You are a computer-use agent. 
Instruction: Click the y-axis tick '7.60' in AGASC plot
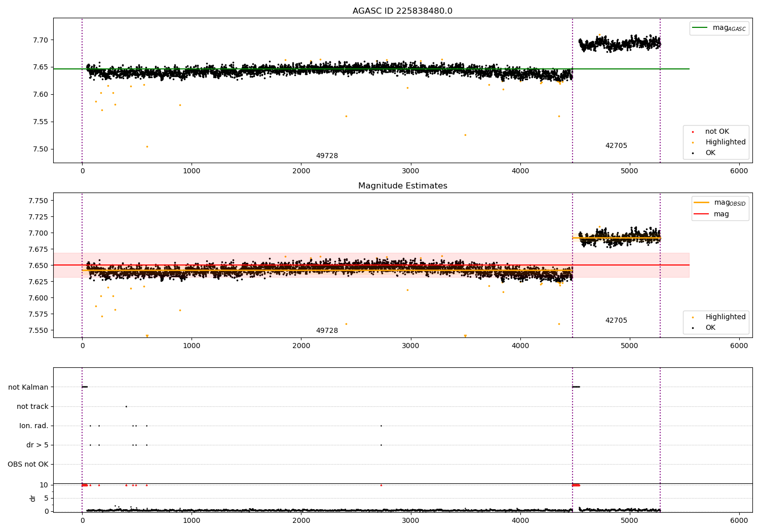tap(41, 94)
